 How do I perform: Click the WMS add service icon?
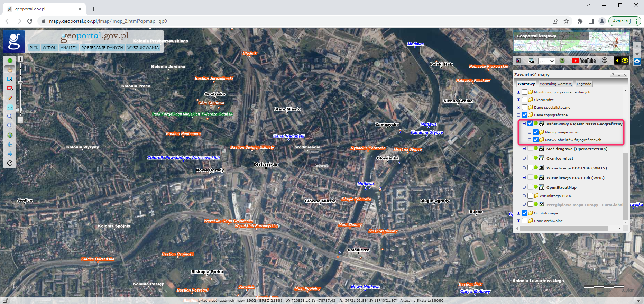tap(531, 61)
